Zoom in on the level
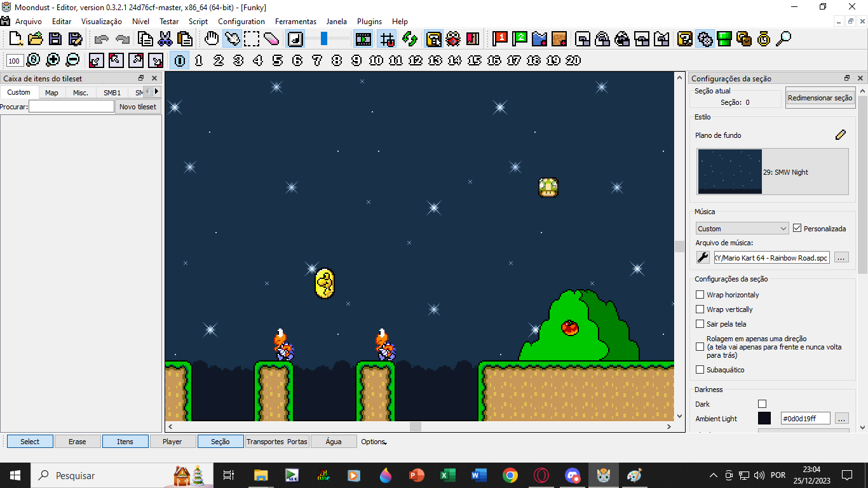 53,60
